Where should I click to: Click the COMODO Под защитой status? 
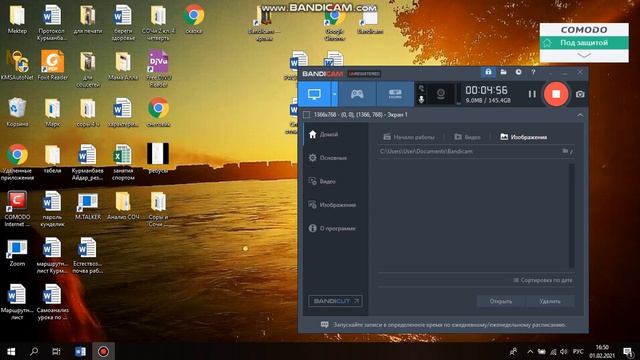[584, 43]
